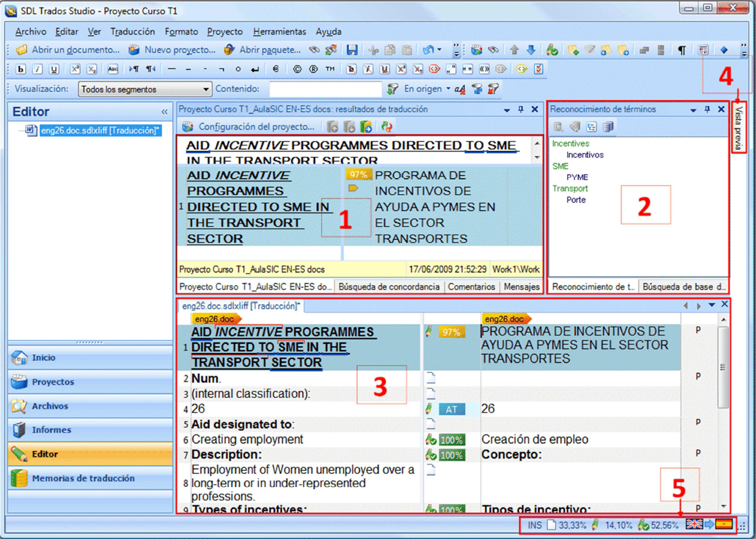Insert the Registered trademark symbol
Image resolution: width=756 pixels, height=539 pixels.
click(313, 69)
